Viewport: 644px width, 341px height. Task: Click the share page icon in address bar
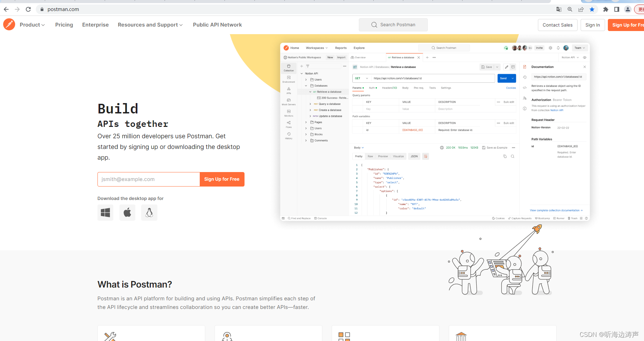[581, 9]
